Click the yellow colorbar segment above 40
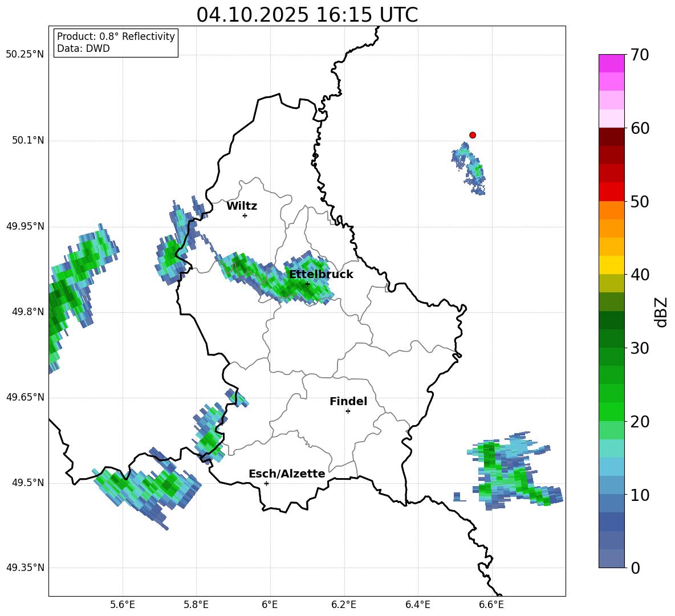The image size is (675, 616). pyautogui.click(x=611, y=266)
